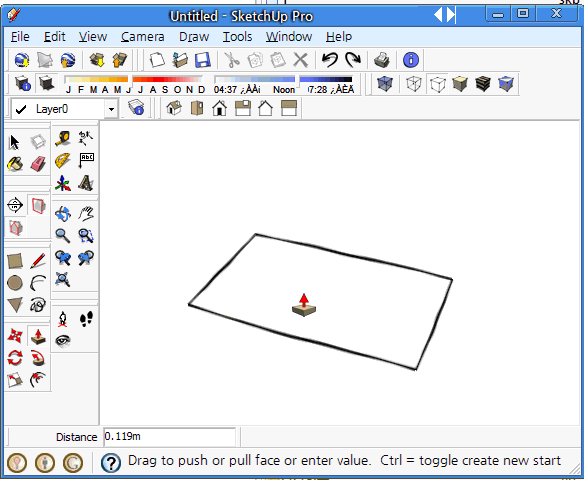Select the Look Around eye tool
The image size is (584, 480).
click(63, 341)
